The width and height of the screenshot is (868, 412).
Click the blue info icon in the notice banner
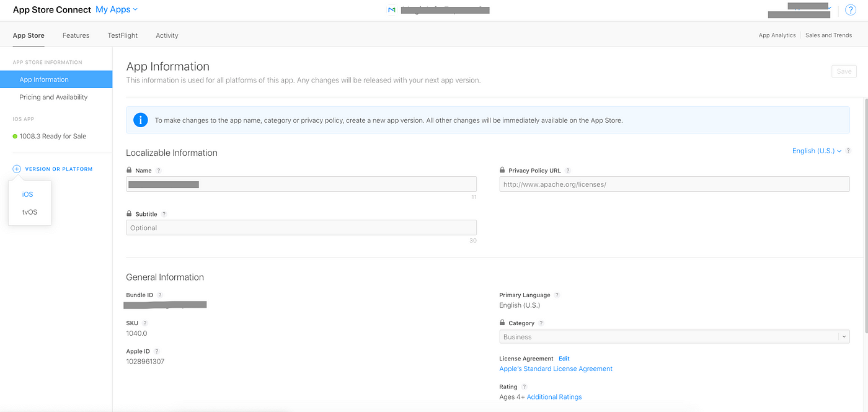pos(141,120)
